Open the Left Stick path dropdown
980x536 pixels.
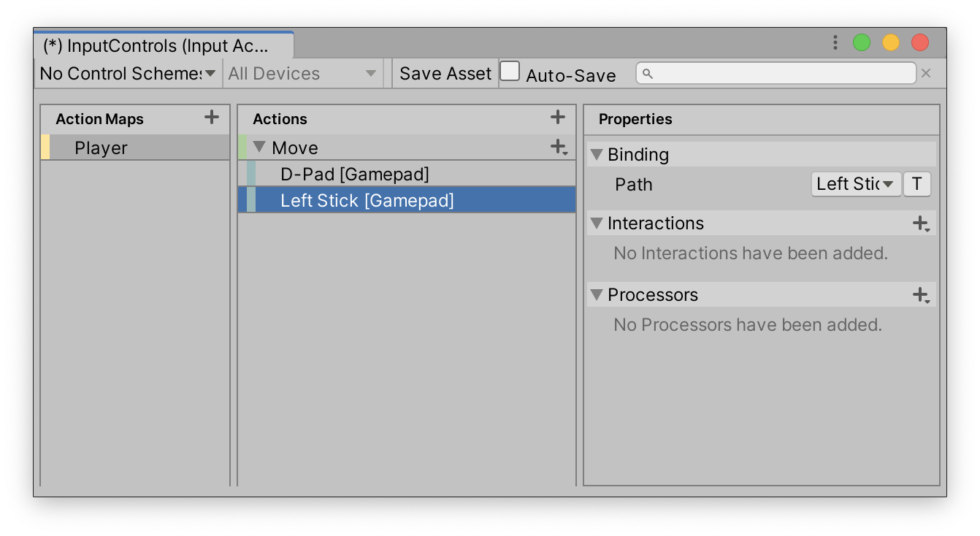point(855,184)
